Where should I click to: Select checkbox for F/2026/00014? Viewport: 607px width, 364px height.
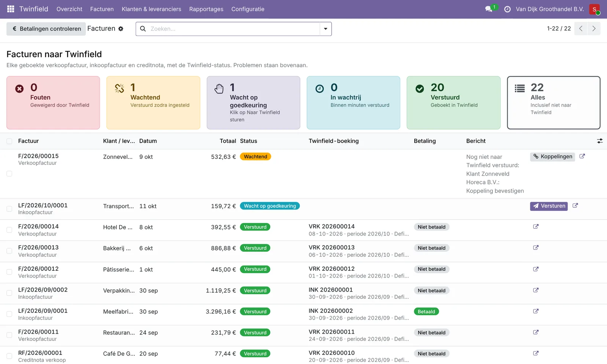tap(9, 230)
